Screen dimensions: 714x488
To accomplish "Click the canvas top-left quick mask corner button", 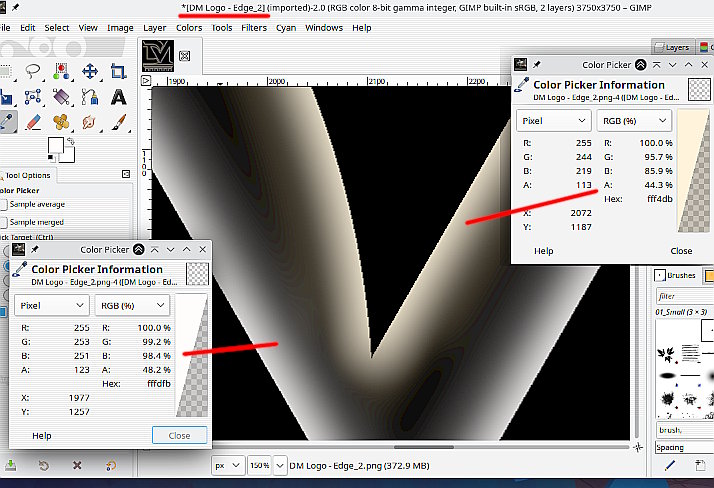I will [146, 81].
